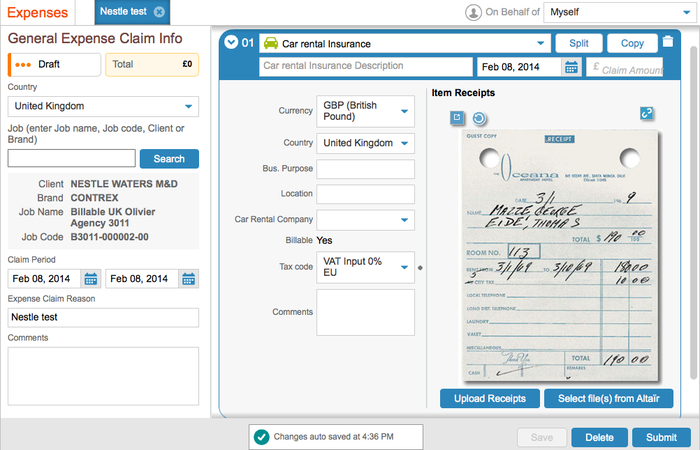This screenshot has height=450, width=700.
Task: Open receipt in new window icon
Action: click(457, 117)
